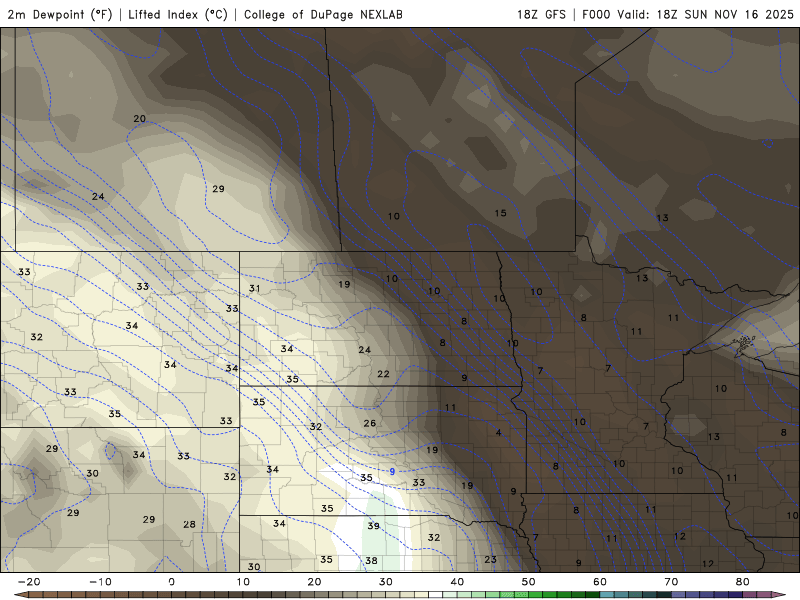
Task: Click the purple color bar segment near 80
Action: click(749, 595)
